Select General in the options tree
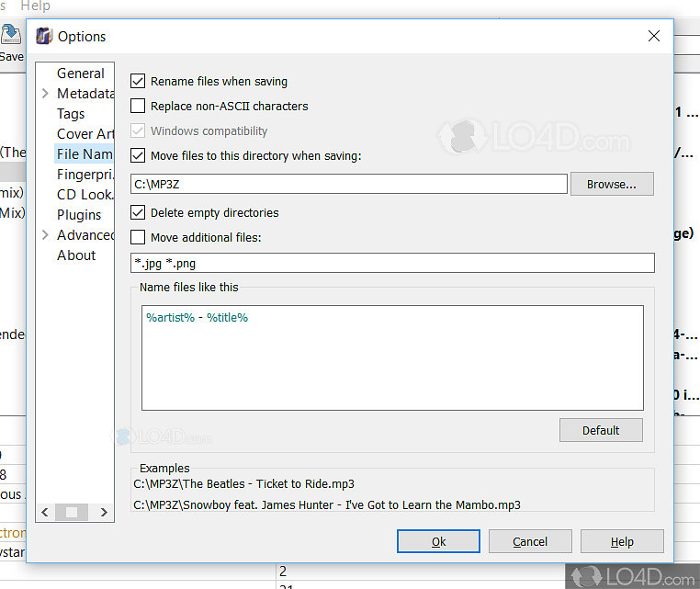Image resolution: width=700 pixels, height=589 pixels. tap(80, 74)
